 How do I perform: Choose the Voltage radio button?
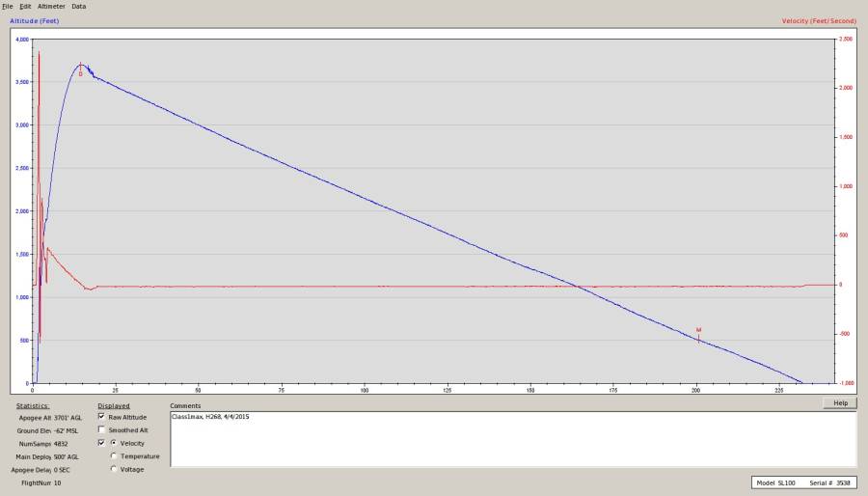(x=114, y=469)
